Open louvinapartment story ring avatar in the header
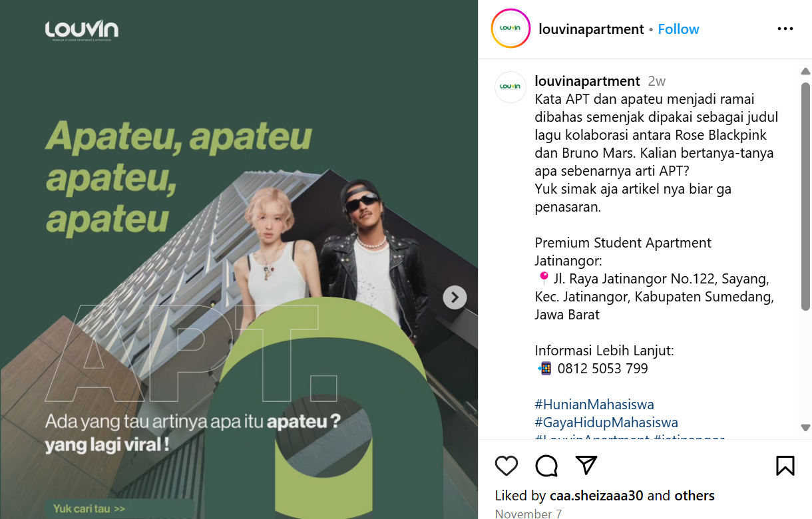Viewport: 812px width, 519px height. (510, 29)
